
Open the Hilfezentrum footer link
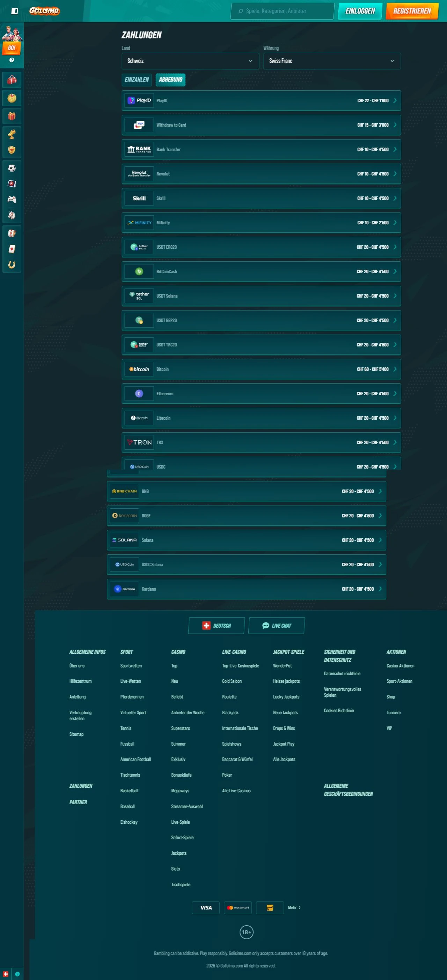coord(80,681)
